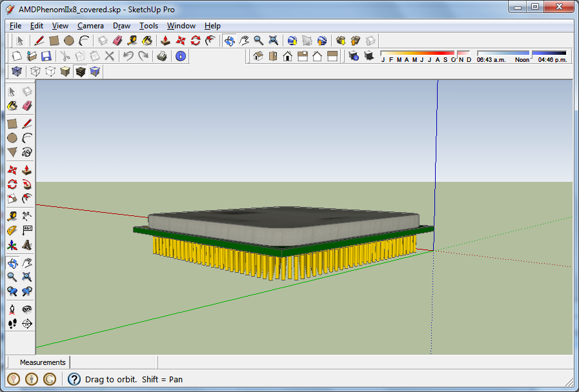Select the Position Camera tool

click(12, 309)
